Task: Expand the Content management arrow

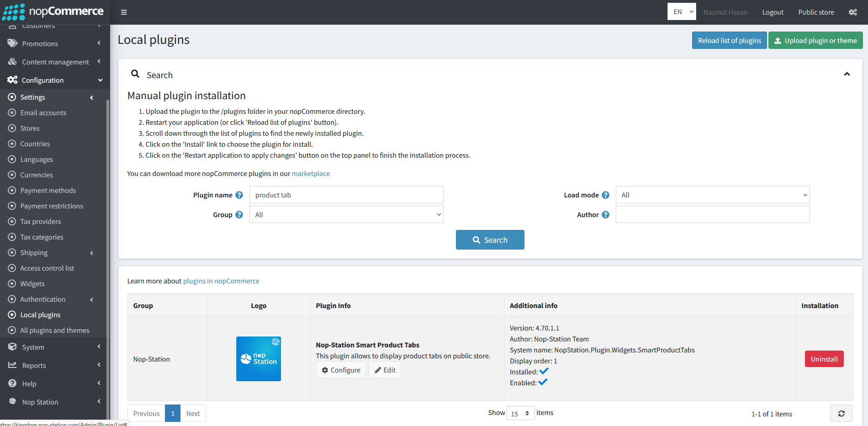Action: pyautogui.click(x=99, y=61)
